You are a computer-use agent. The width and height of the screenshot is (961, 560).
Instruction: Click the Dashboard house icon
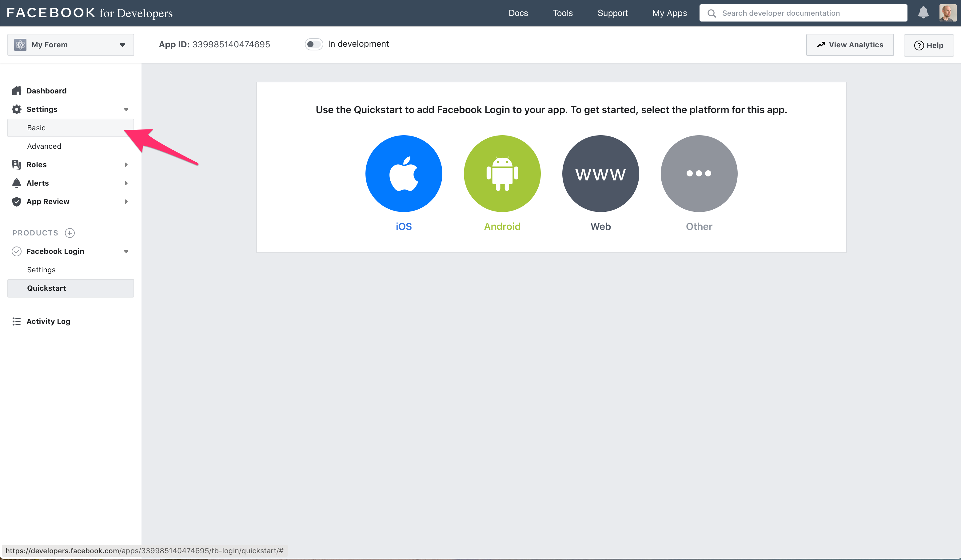(x=16, y=91)
